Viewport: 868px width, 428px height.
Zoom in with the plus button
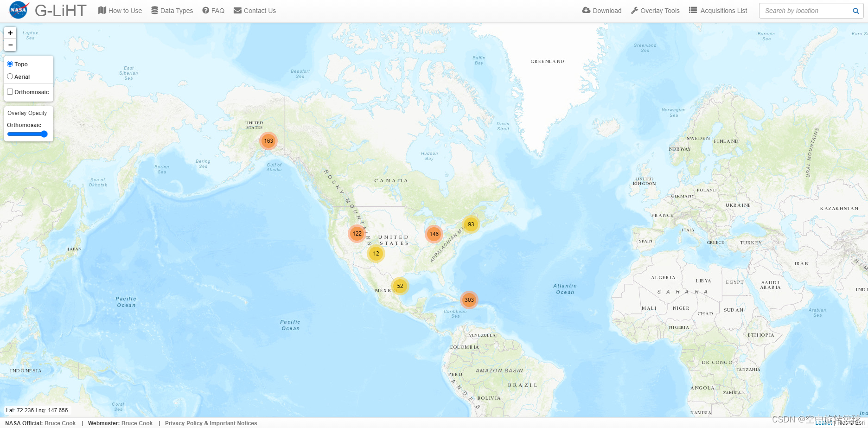pyautogui.click(x=10, y=33)
